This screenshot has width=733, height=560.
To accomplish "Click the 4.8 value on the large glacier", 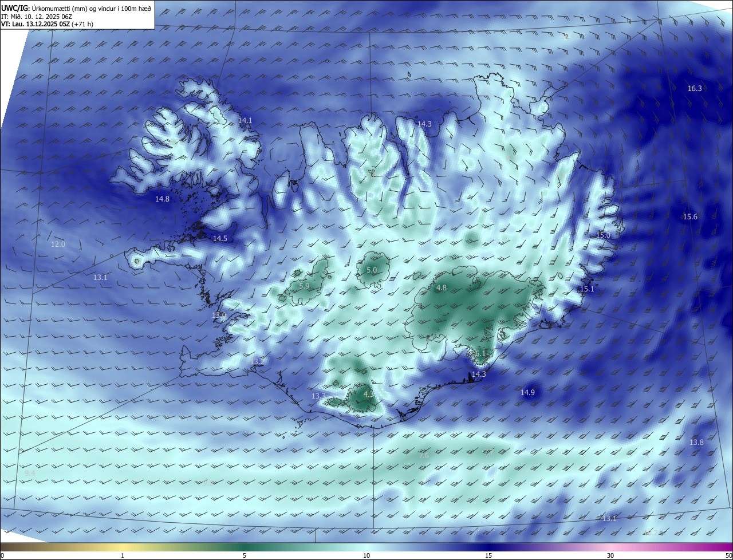I will (441, 287).
